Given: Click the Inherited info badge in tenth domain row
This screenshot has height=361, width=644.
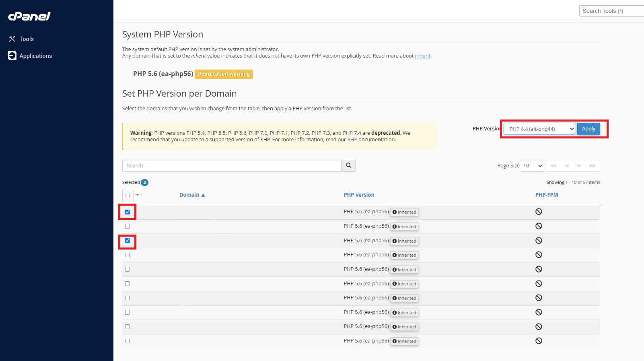Looking at the screenshot, I should click(x=404, y=341).
